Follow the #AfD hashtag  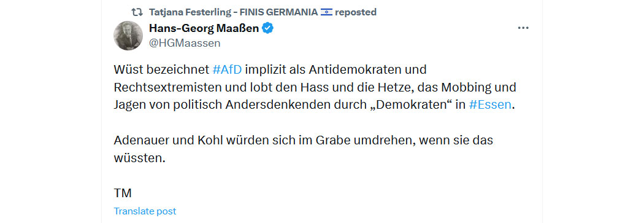(x=227, y=69)
